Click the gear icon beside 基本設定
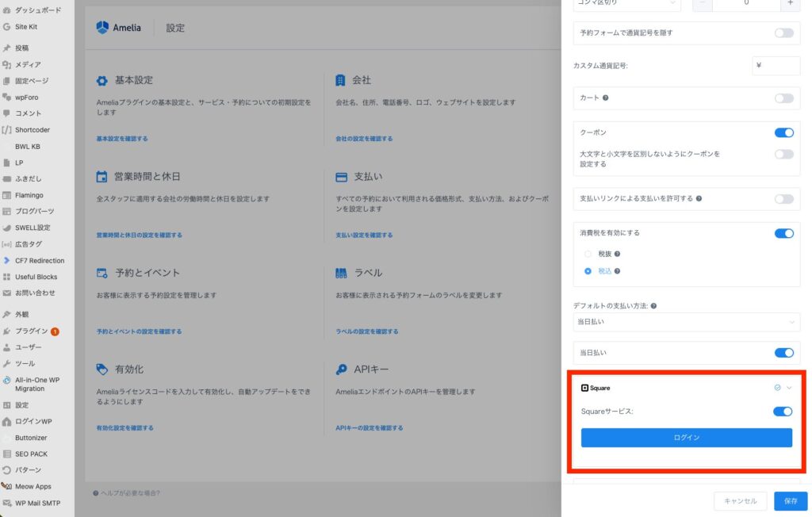 102,80
